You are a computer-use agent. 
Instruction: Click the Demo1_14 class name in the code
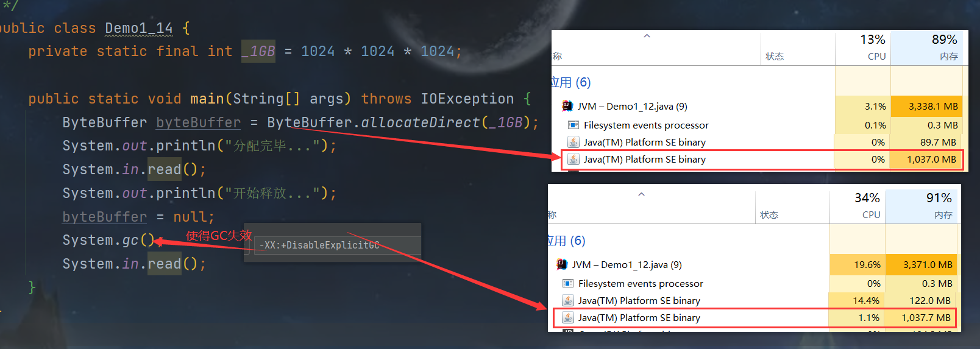(x=138, y=28)
